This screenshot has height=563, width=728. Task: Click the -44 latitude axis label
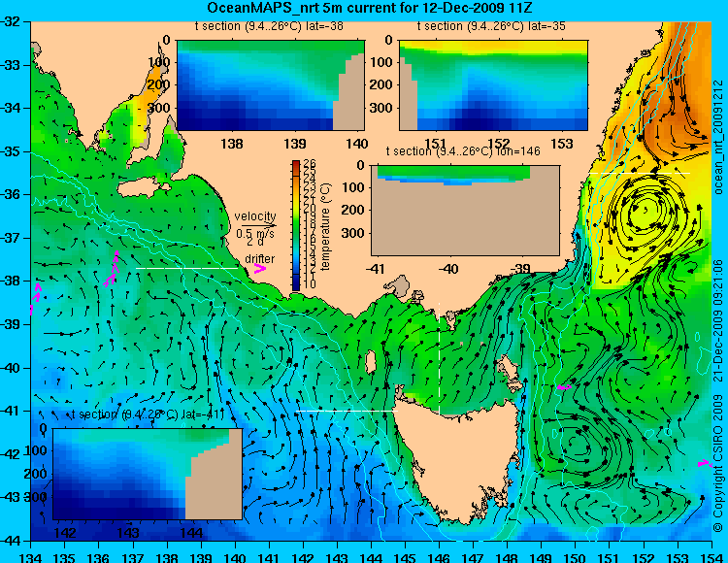pos(12,541)
